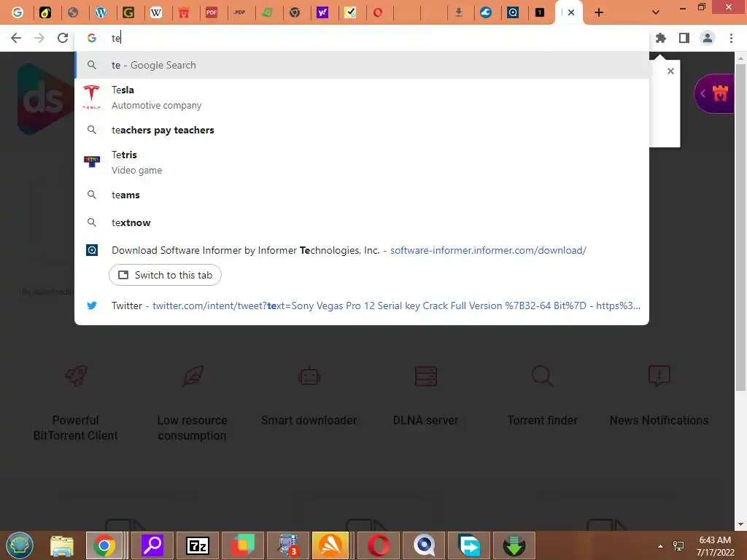Click the 'Smart downloader' label
Image resolution: width=747 pixels, height=560 pixels.
click(309, 421)
